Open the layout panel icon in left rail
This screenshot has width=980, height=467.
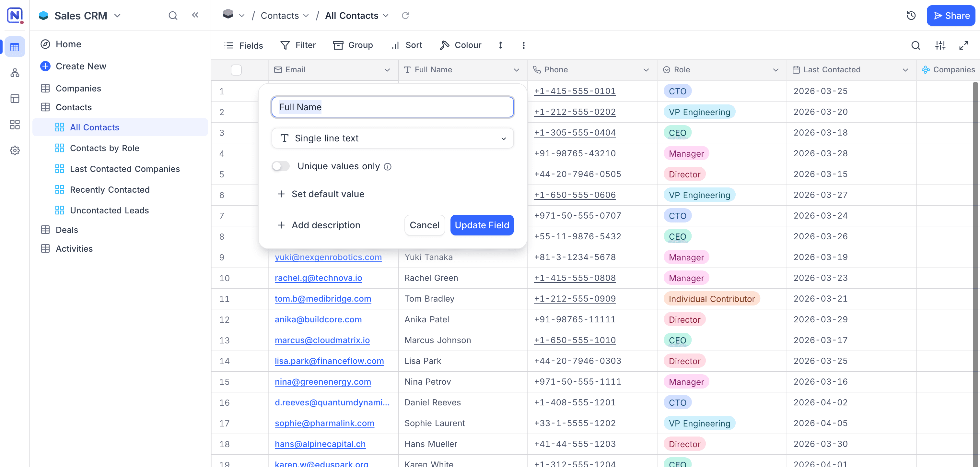(x=15, y=99)
